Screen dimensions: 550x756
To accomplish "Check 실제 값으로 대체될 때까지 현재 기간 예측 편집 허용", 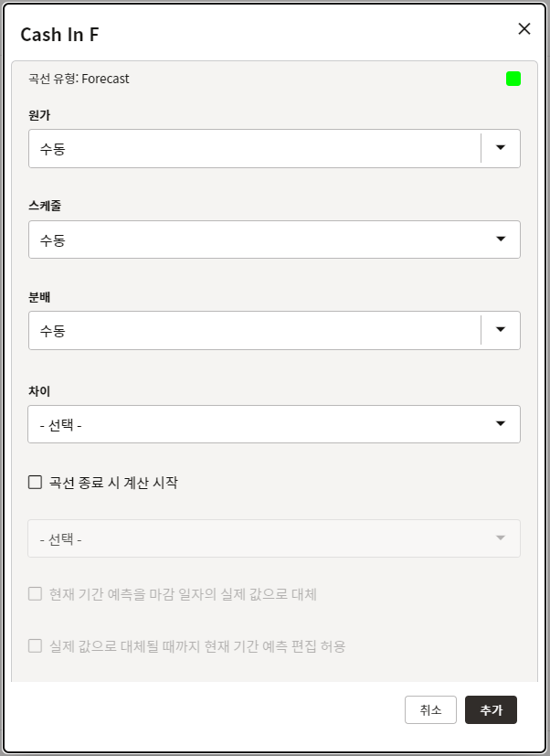I will tap(36, 646).
